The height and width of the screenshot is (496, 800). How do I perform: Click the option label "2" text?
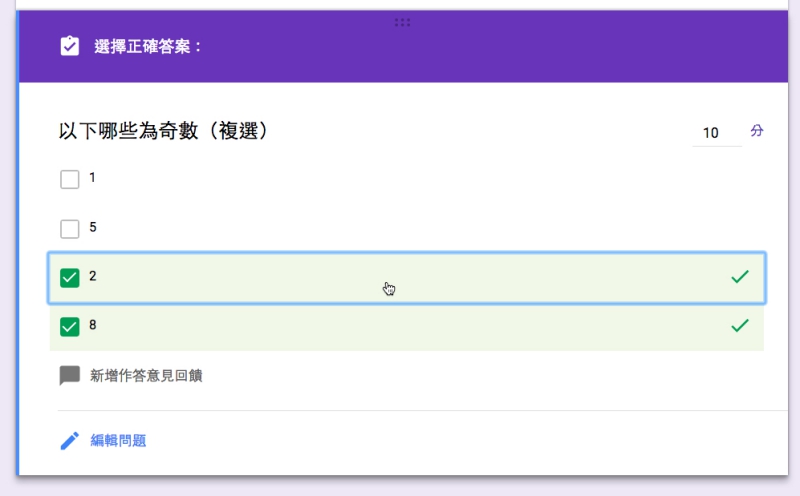pos(93,276)
